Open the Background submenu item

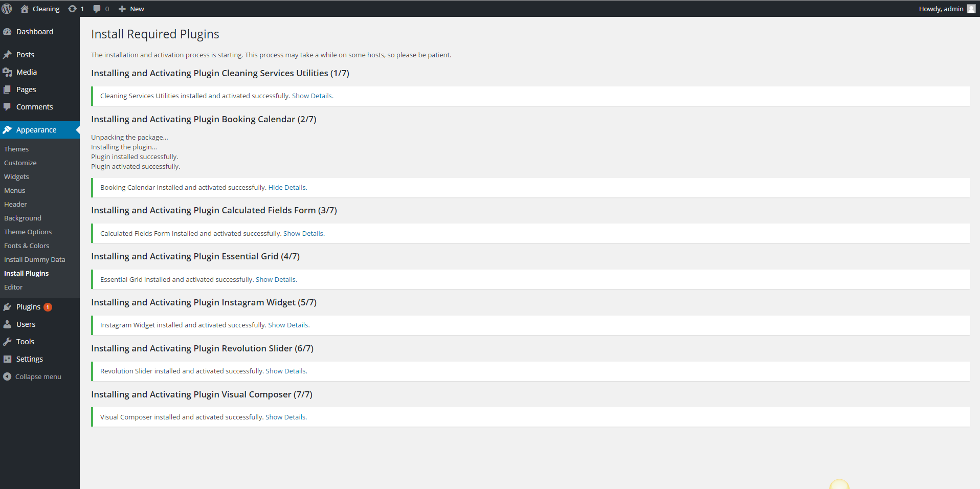pyautogui.click(x=23, y=218)
